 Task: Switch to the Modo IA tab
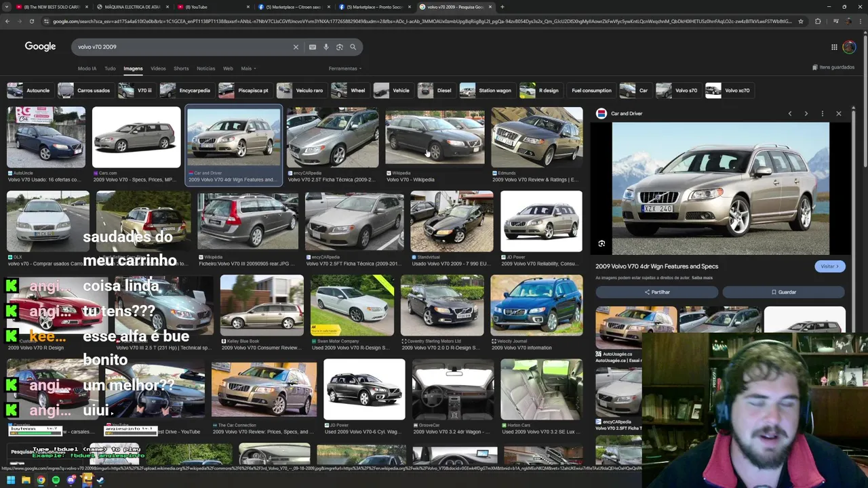click(87, 68)
